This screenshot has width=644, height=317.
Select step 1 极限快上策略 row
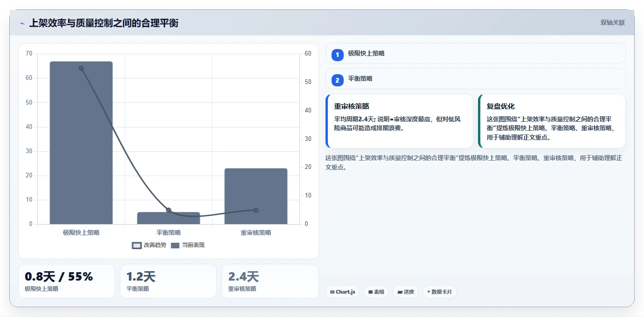pos(475,53)
